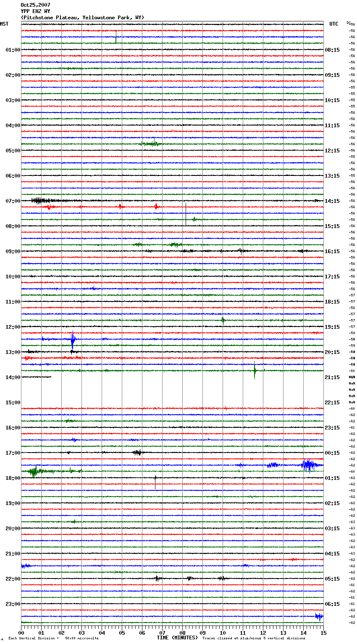Click the 16:15 UTC time label

(x=332, y=251)
